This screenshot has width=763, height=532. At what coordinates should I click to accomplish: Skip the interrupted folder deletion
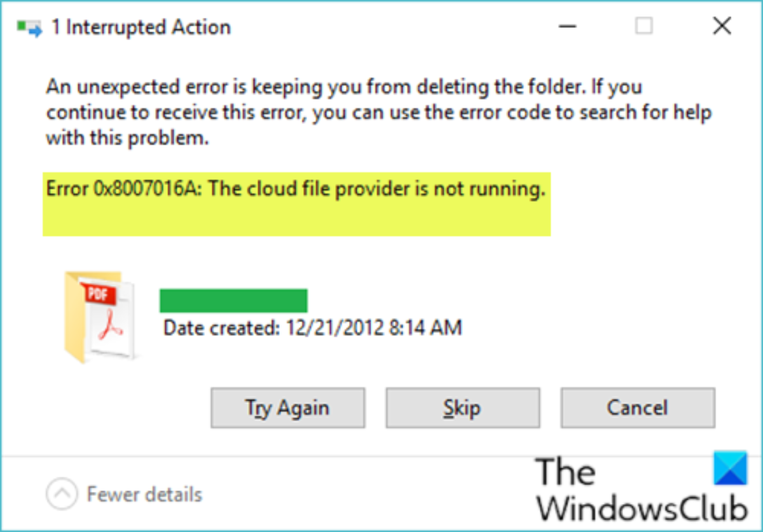(x=462, y=407)
